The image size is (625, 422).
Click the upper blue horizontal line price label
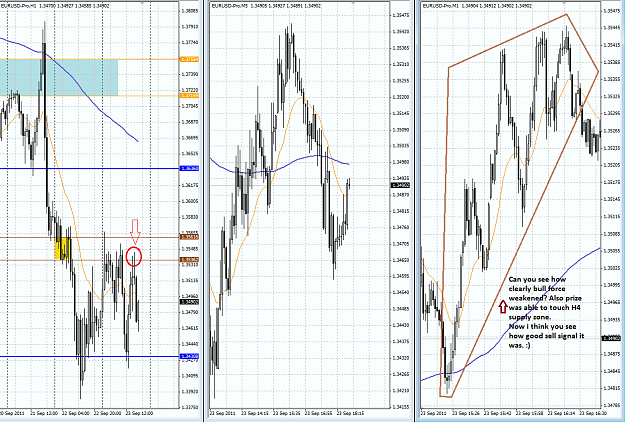coord(190,169)
